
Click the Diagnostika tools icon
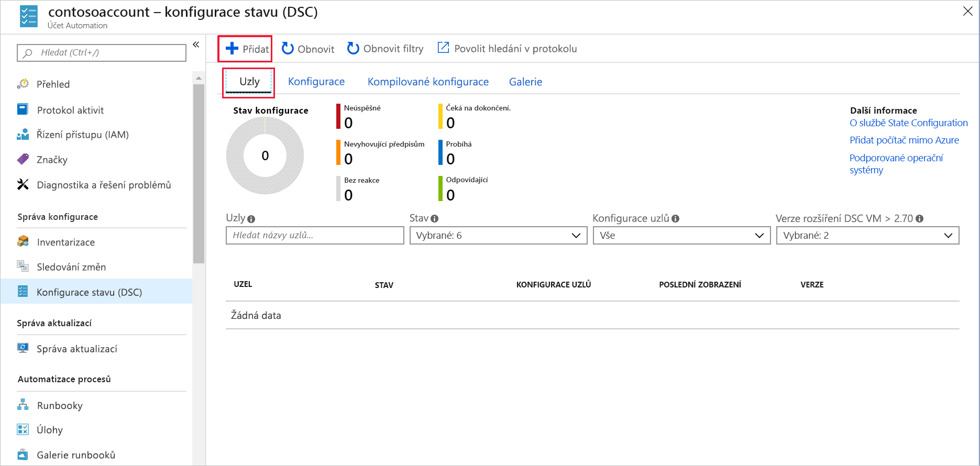click(23, 184)
